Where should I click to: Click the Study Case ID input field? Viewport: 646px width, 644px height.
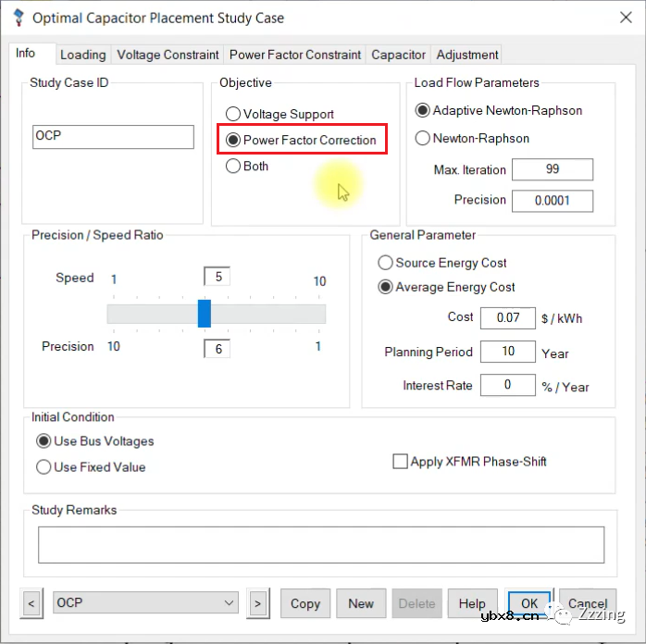tap(113, 137)
